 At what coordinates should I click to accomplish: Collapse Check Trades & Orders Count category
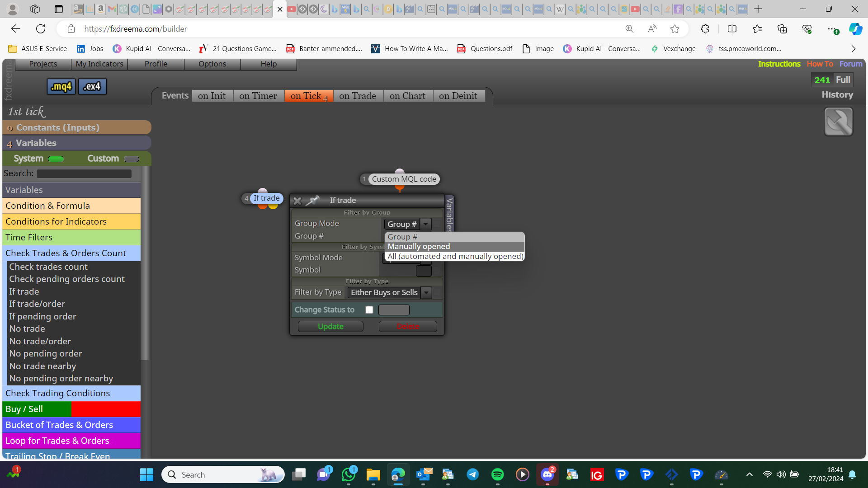pos(71,253)
